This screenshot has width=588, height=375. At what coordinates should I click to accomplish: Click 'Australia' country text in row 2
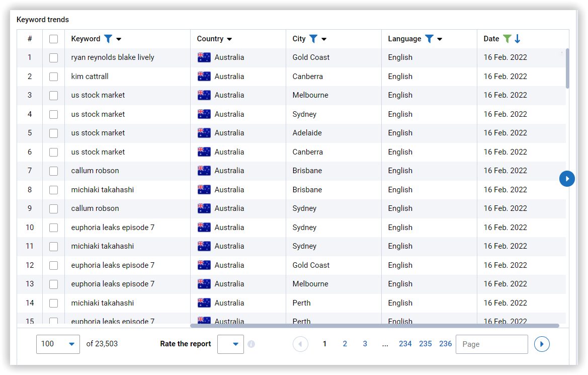229,77
